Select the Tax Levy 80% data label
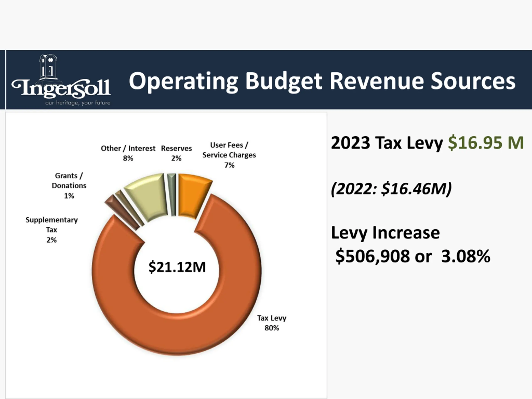Viewport: 532px width, 399px height. point(272,323)
